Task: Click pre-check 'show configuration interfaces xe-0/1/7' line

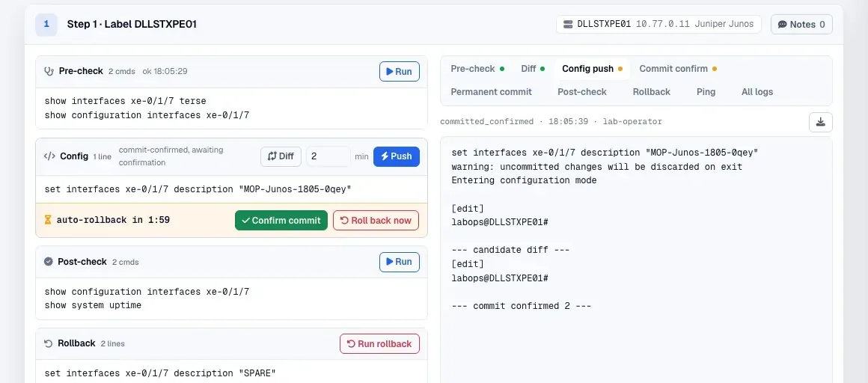Action: click(147, 115)
